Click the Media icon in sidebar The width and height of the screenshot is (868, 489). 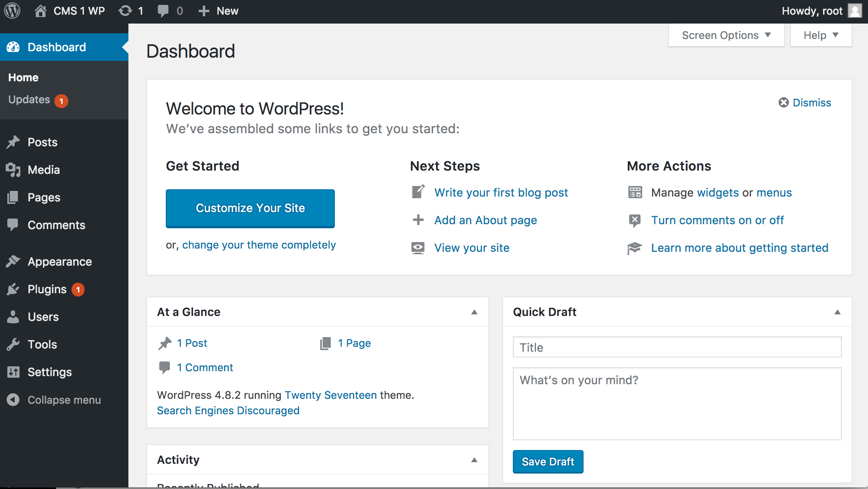tap(13, 170)
